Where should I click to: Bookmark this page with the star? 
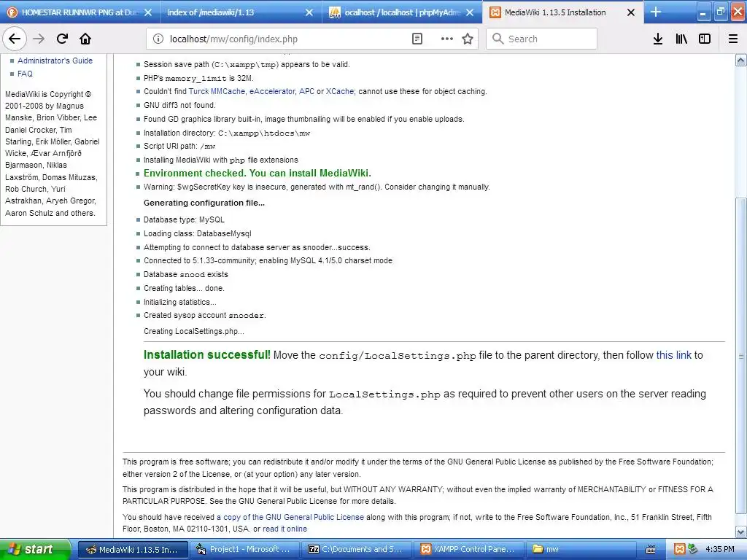468,39
